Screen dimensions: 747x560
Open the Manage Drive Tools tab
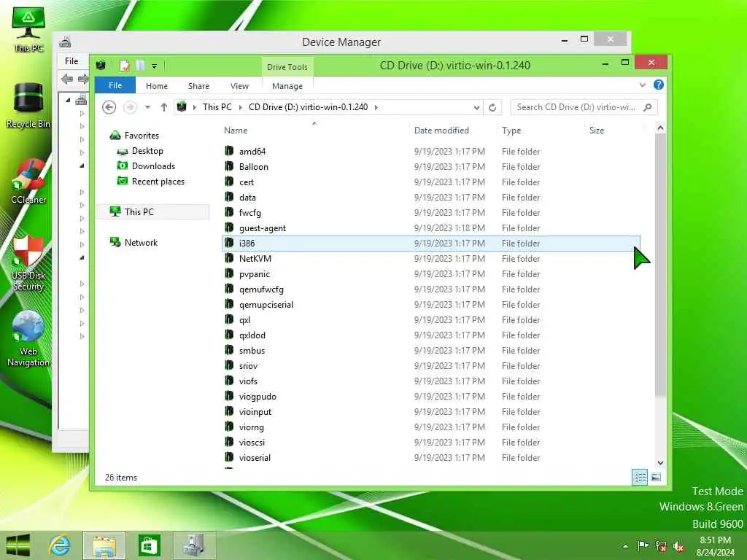287,86
